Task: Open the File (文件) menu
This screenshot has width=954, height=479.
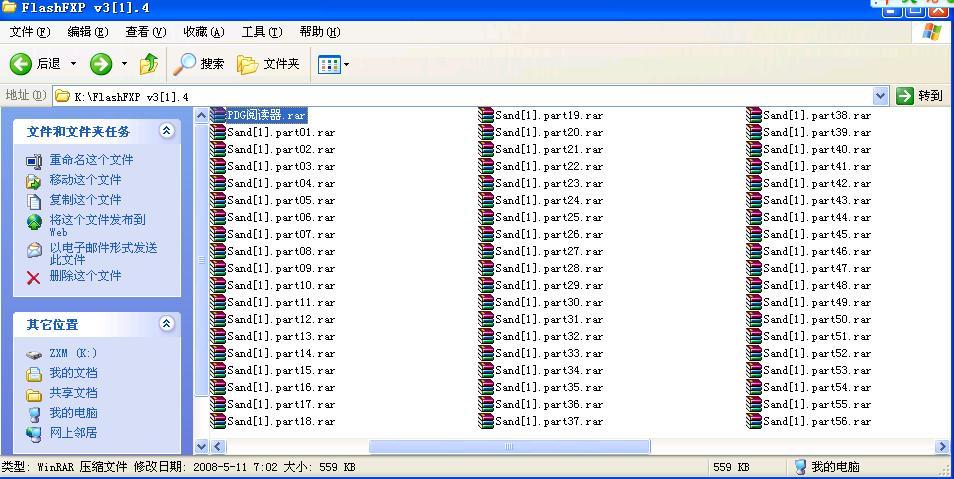Action: [x=30, y=32]
